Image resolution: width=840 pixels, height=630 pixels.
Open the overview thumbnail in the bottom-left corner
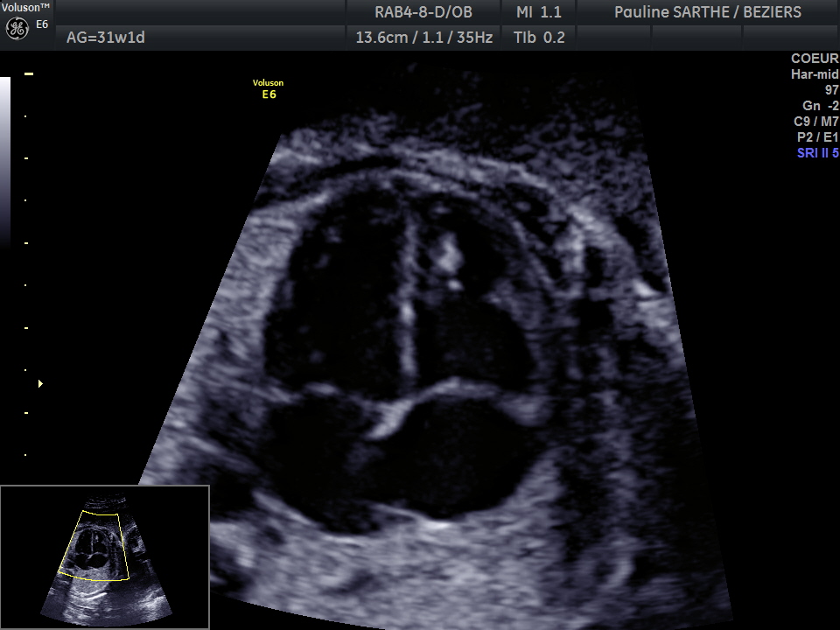pyautogui.click(x=105, y=557)
